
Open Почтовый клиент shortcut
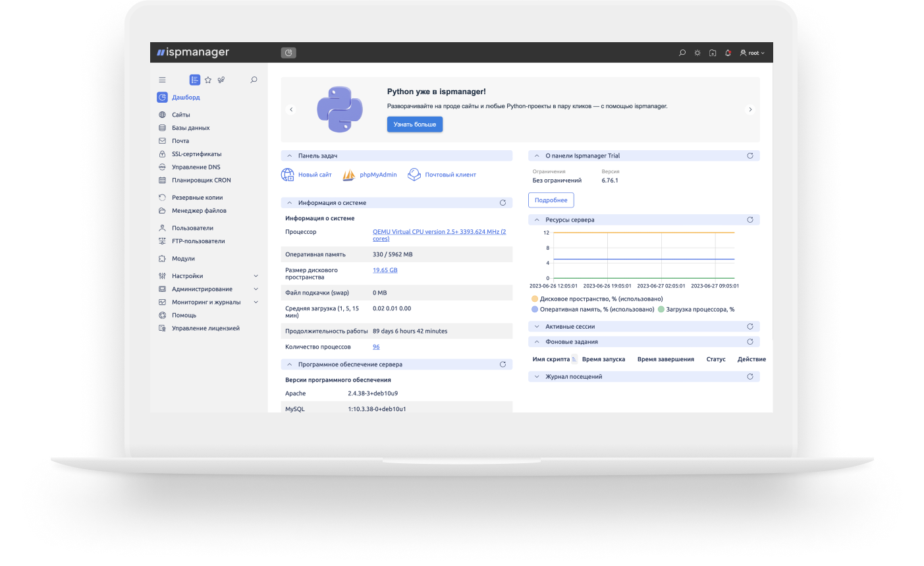pyautogui.click(x=441, y=175)
